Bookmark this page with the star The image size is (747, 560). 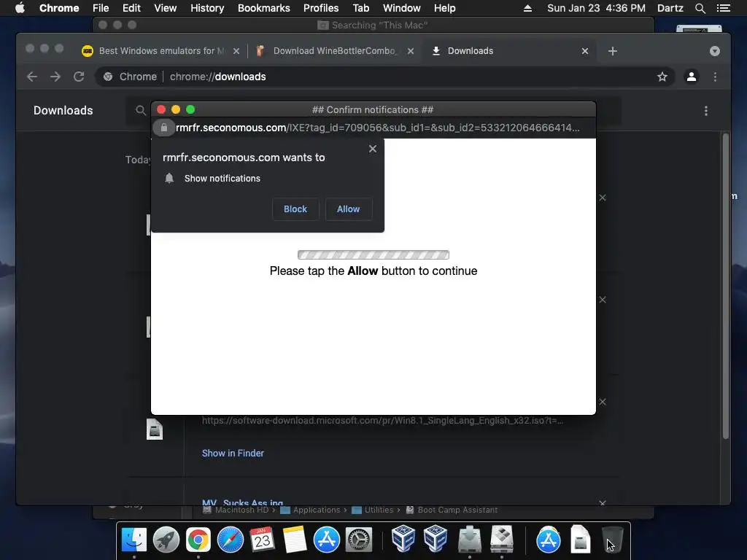coord(662,77)
